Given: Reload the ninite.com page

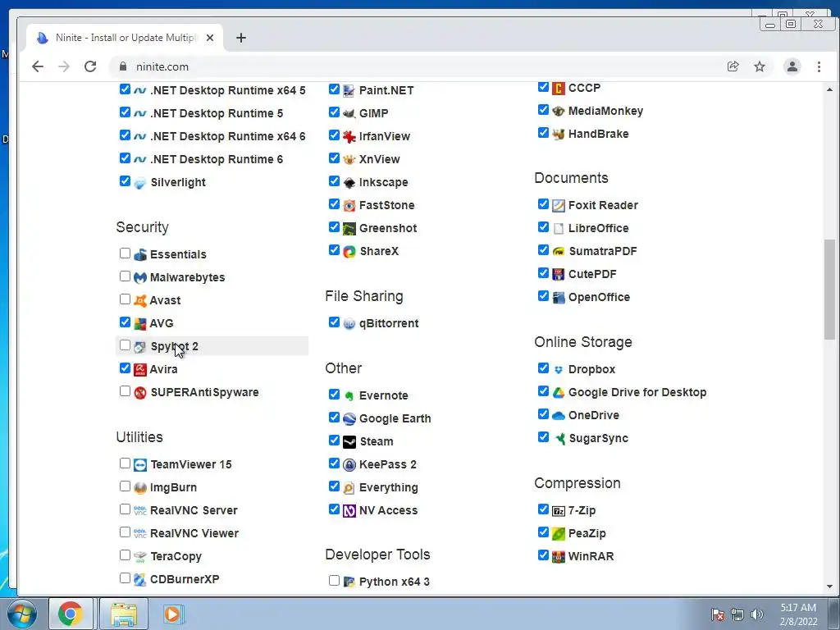Looking at the screenshot, I should click(90, 66).
